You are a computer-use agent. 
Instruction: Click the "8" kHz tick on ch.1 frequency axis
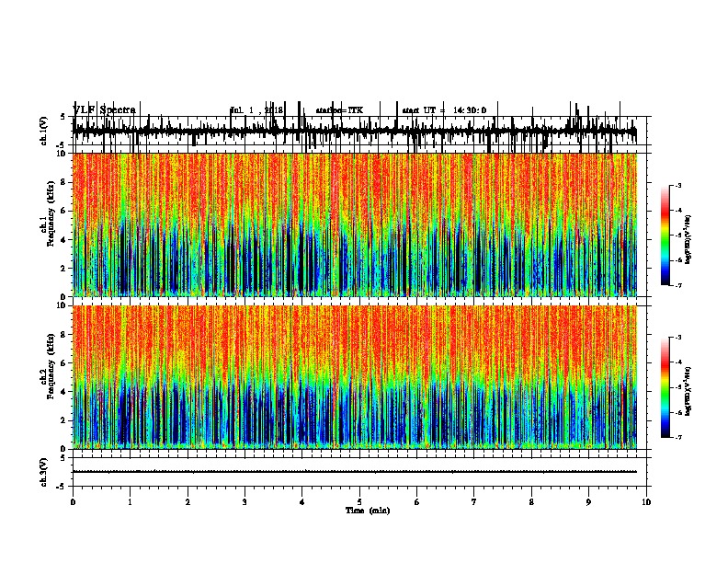[64, 182]
